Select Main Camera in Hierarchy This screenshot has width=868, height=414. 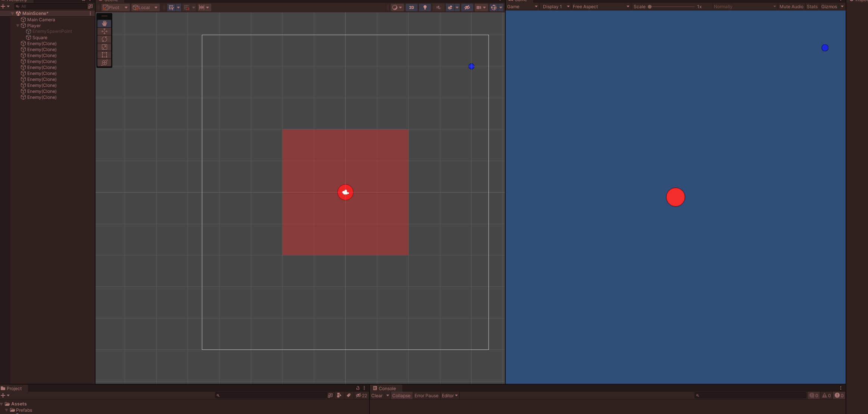tap(41, 20)
